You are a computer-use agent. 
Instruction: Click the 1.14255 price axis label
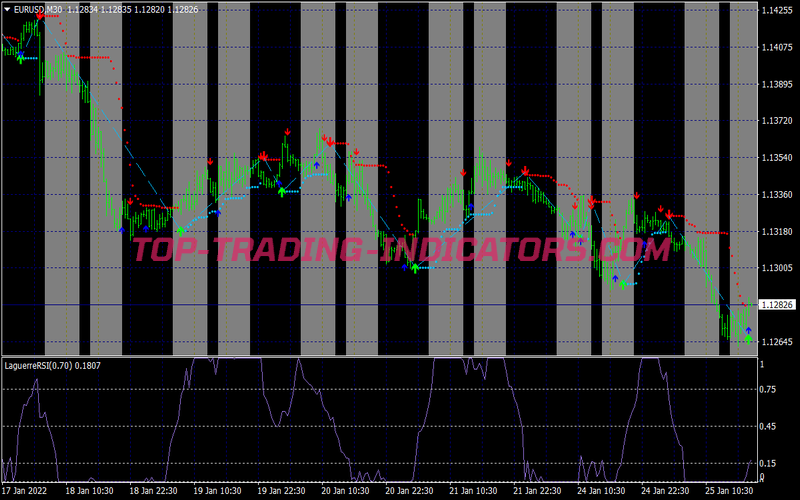[777, 10]
